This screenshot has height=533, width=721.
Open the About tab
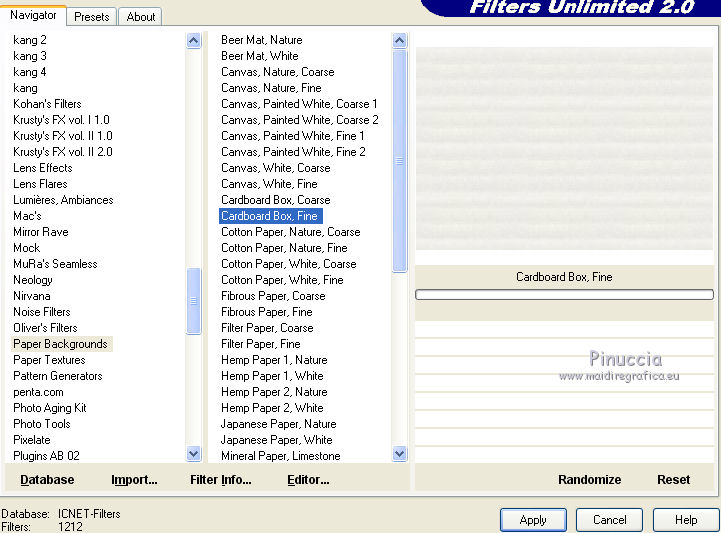tap(140, 17)
